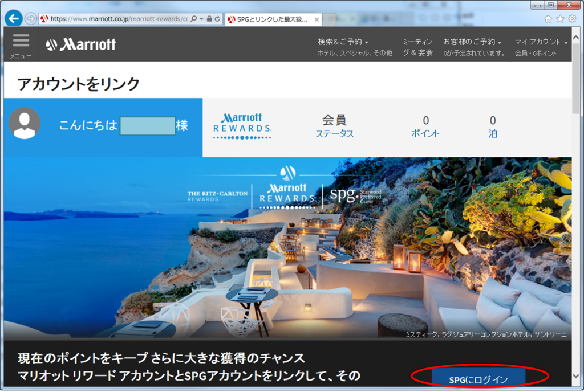Close the browser window
The width and height of the screenshot is (584, 392).
point(570,5)
